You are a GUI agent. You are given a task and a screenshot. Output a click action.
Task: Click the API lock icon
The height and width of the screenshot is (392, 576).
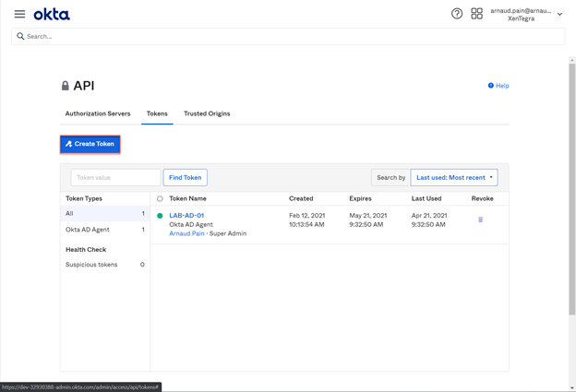(65, 86)
